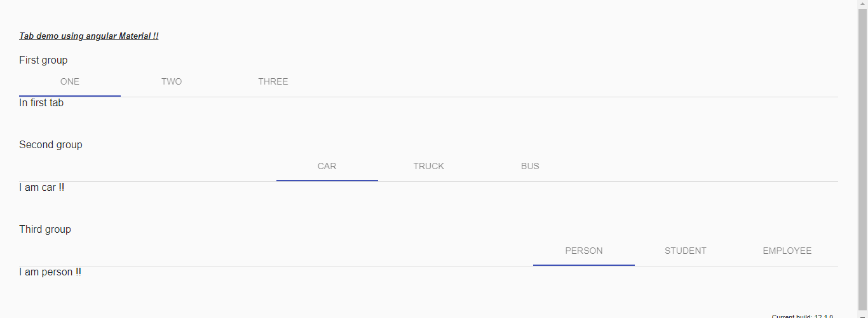
Task: Click the scrollbar down arrow
Action: coord(863,315)
